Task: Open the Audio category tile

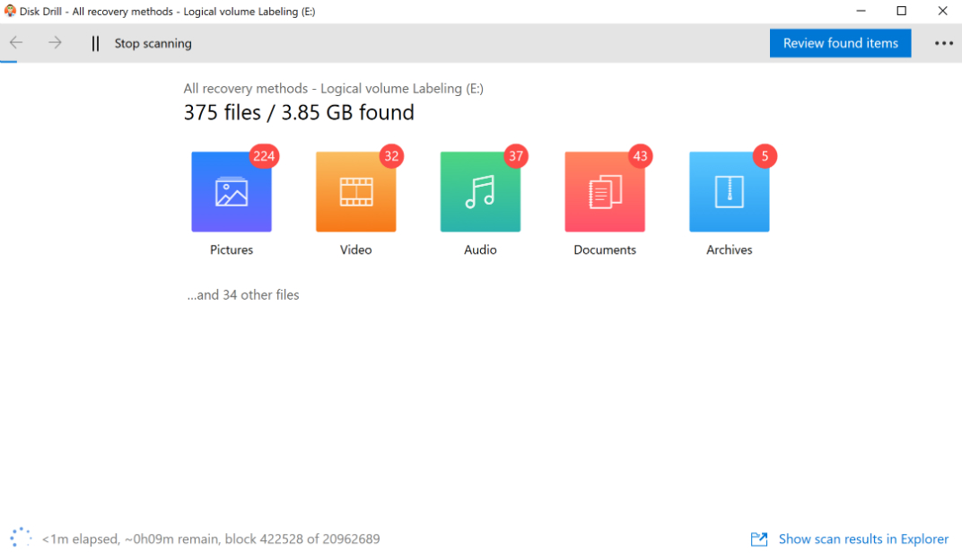Action: (x=480, y=192)
